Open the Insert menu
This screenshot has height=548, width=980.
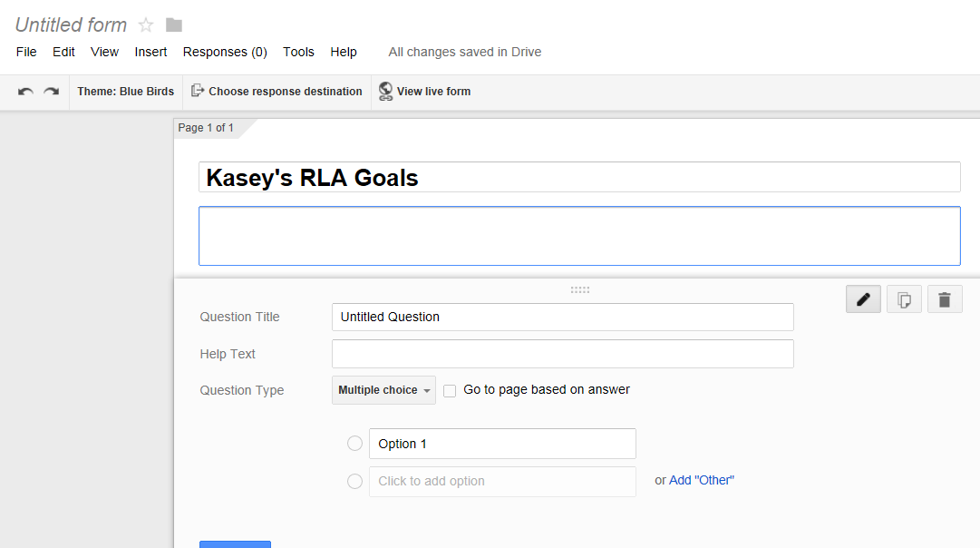click(x=150, y=52)
